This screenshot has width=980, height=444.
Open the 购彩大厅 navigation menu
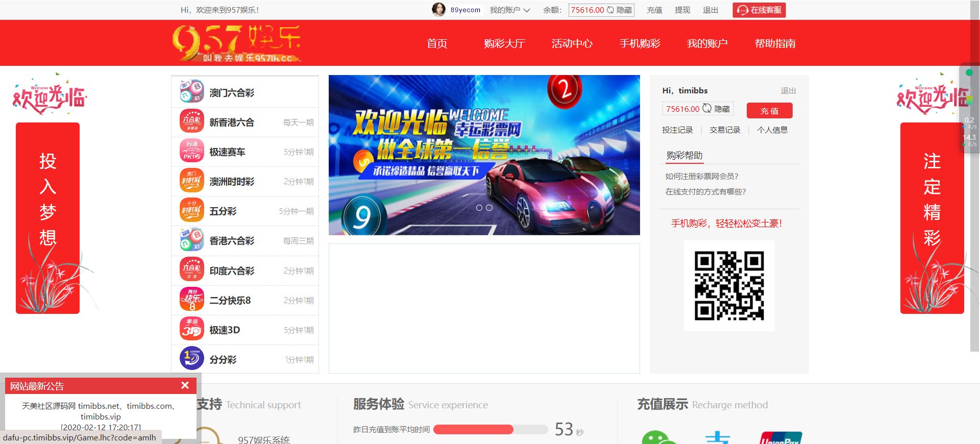[504, 43]
